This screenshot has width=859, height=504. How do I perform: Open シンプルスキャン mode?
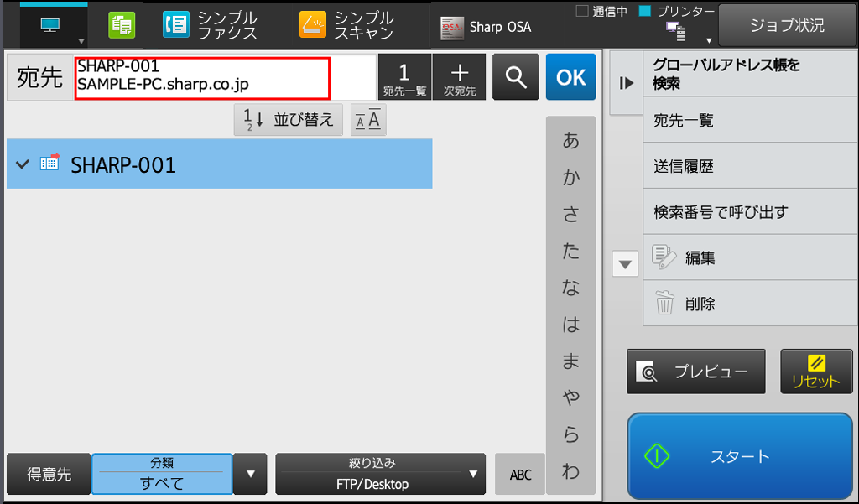346,25
